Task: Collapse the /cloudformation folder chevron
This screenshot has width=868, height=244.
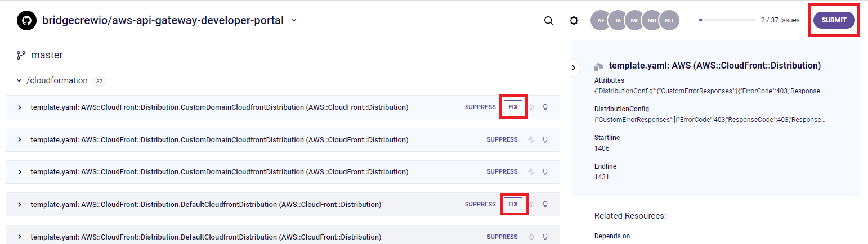Action: (x=19, y=80)
